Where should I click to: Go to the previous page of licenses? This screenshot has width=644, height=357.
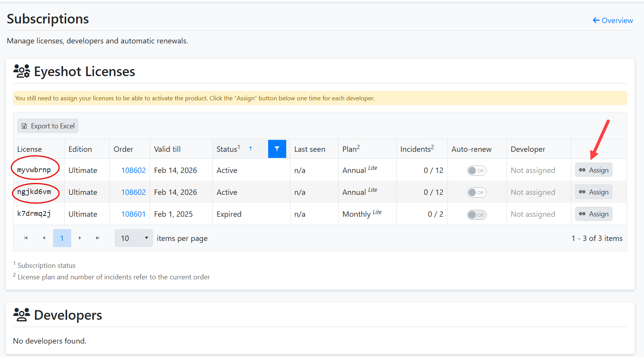pyautogui.click(x=44, y=238)
